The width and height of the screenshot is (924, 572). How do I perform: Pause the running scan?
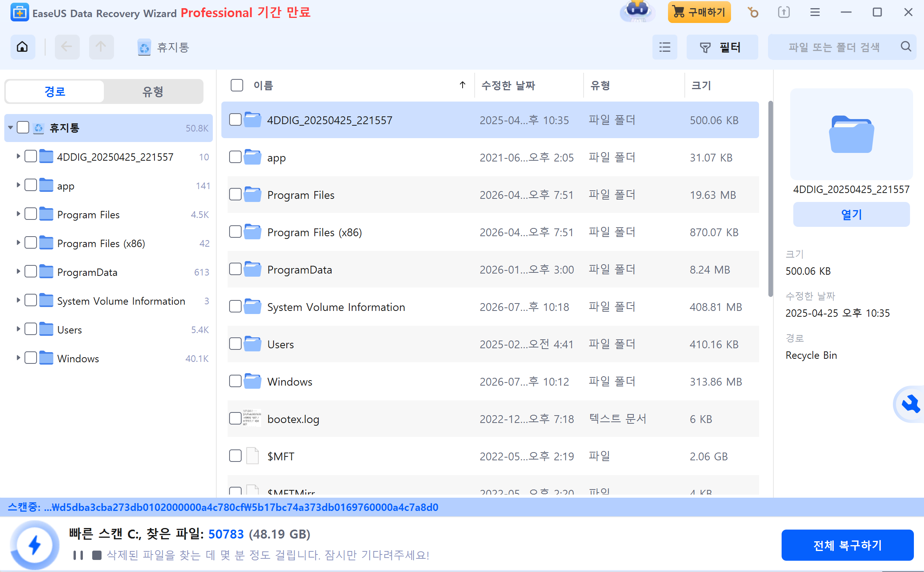click(x=78, y=555)
